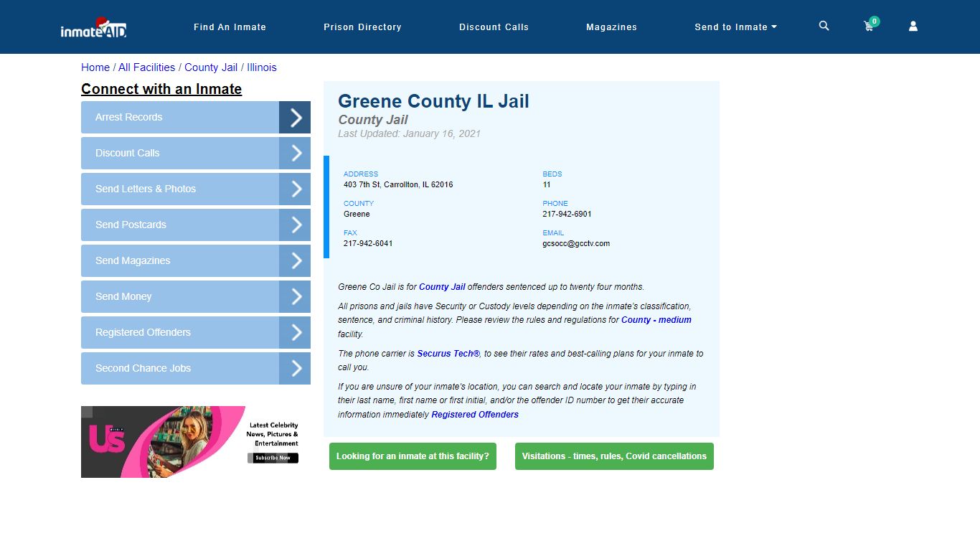Click Looking for an inmate button
Image resolution: width=980 pixels, height=551 pixels.
tap(413, 456)
